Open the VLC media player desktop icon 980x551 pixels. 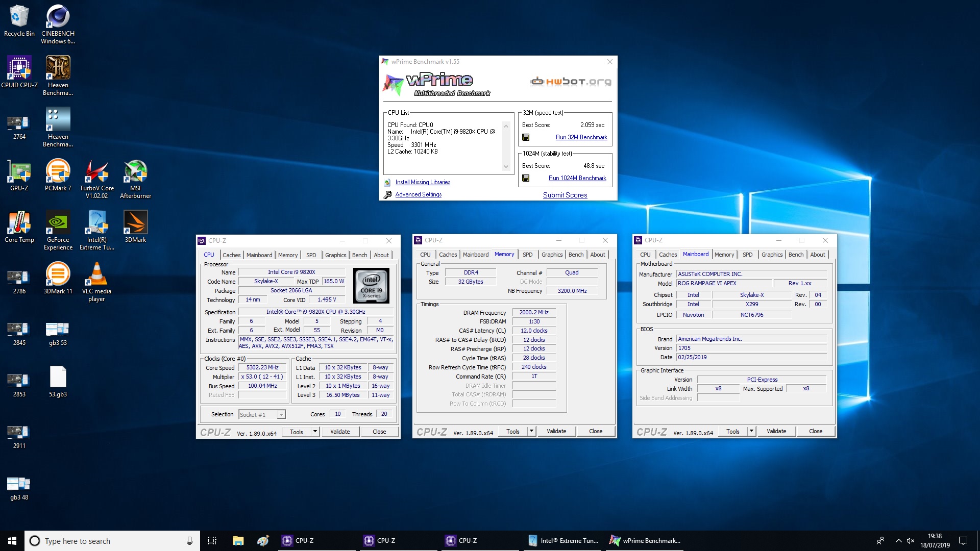coord(96,282)
